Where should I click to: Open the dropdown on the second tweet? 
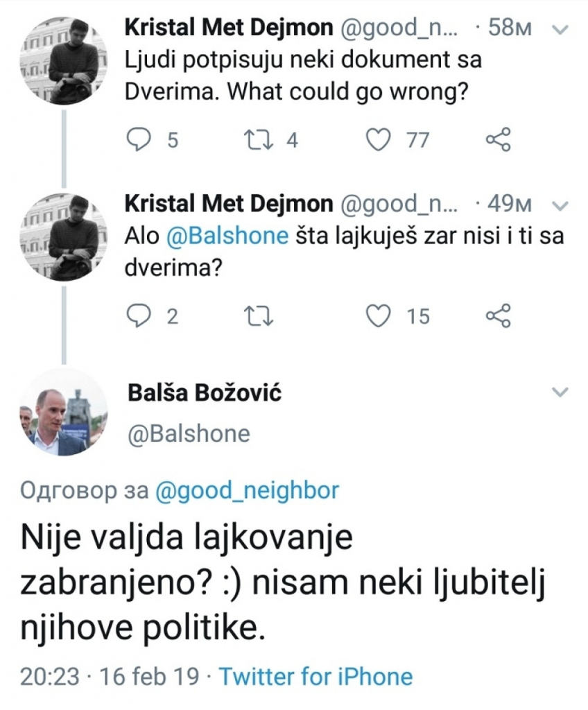(x=559, y=203)
